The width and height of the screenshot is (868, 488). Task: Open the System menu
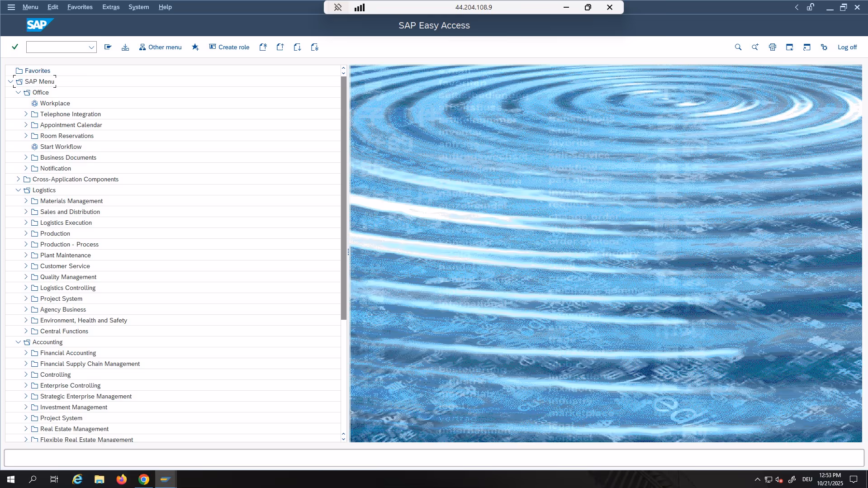[138, 7]
